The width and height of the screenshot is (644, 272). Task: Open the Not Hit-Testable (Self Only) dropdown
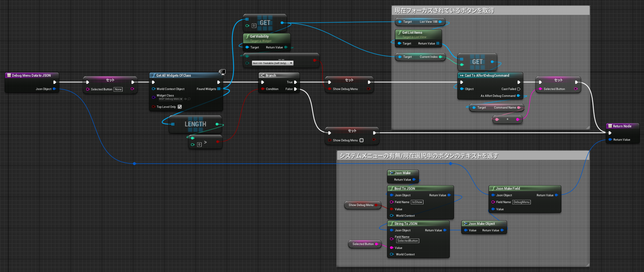pos(273,63)
